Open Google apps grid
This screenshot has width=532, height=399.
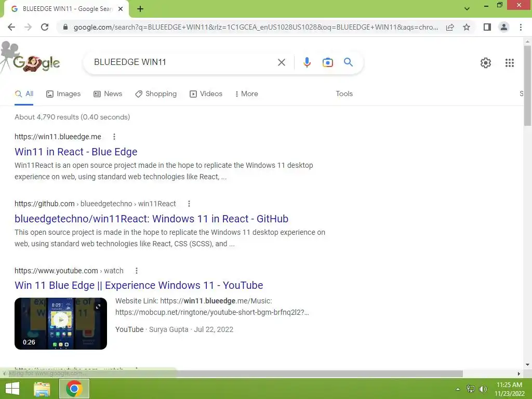tap(509, 63)
